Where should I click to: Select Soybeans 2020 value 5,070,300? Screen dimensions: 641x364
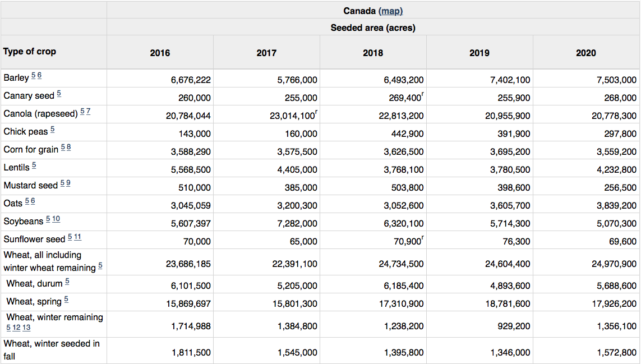pos(616,224)
